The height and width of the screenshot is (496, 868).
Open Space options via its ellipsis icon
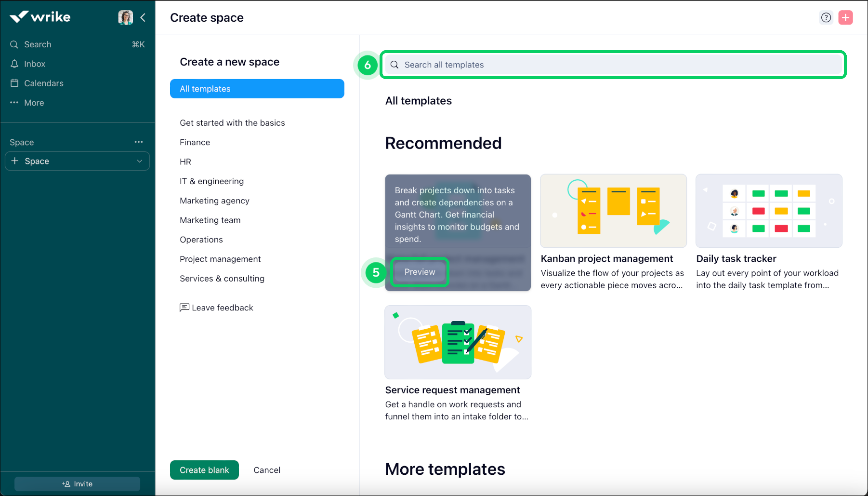(139, 142)
